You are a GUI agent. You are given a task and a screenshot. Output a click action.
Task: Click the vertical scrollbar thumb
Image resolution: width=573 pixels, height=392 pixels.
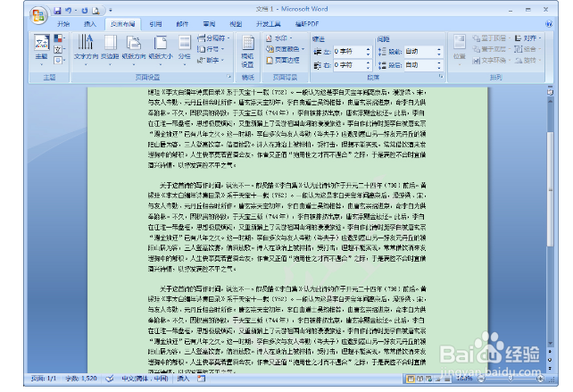(550, 188)
